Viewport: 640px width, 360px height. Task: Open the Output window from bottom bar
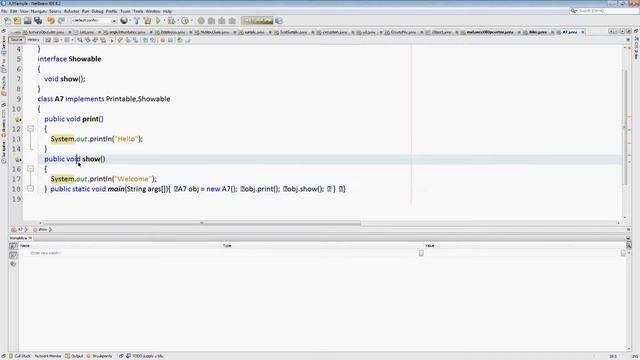pyautogui.click(x=74, y=356)
